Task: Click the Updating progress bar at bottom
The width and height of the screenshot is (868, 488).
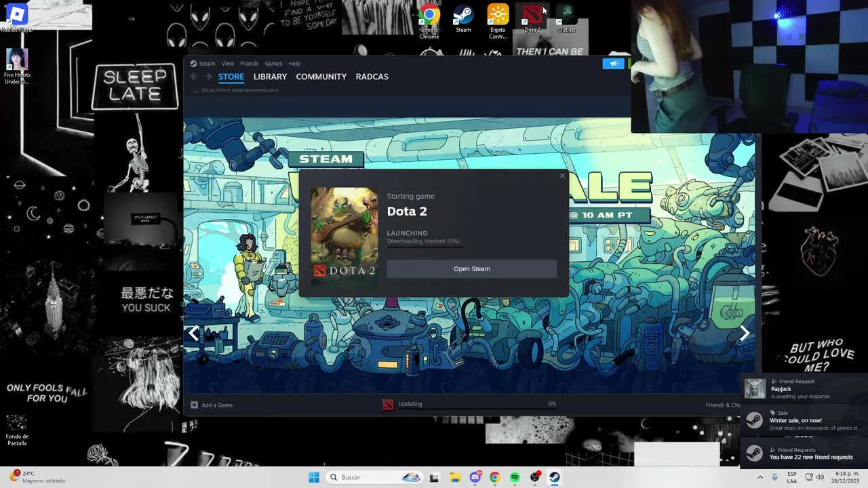Action: tap(477, 409)
